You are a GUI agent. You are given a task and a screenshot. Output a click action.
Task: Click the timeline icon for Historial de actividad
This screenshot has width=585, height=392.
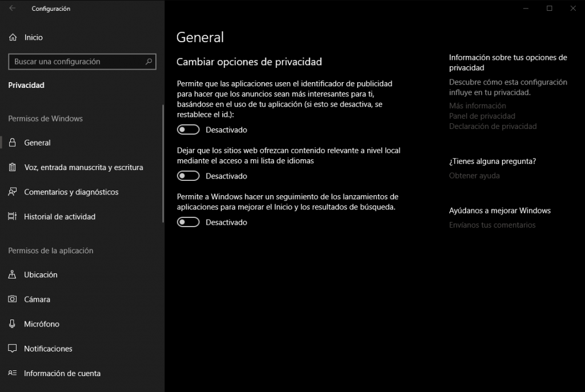13,216
